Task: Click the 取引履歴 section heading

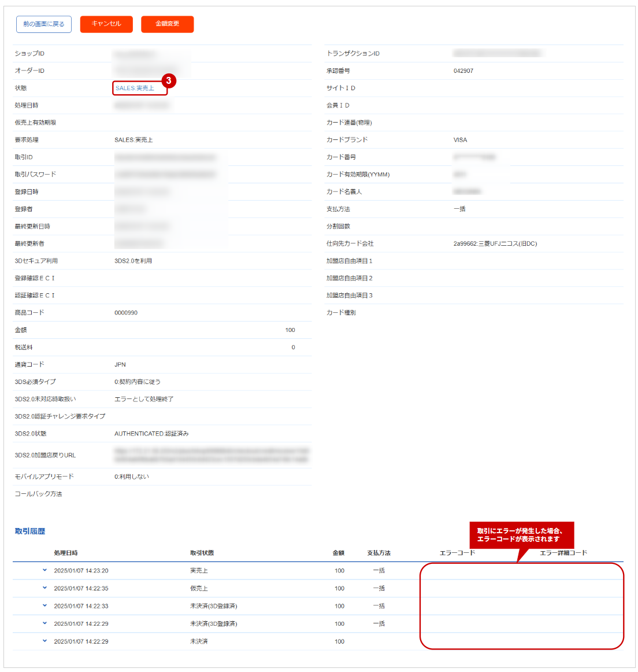Action: pos(30,531)
